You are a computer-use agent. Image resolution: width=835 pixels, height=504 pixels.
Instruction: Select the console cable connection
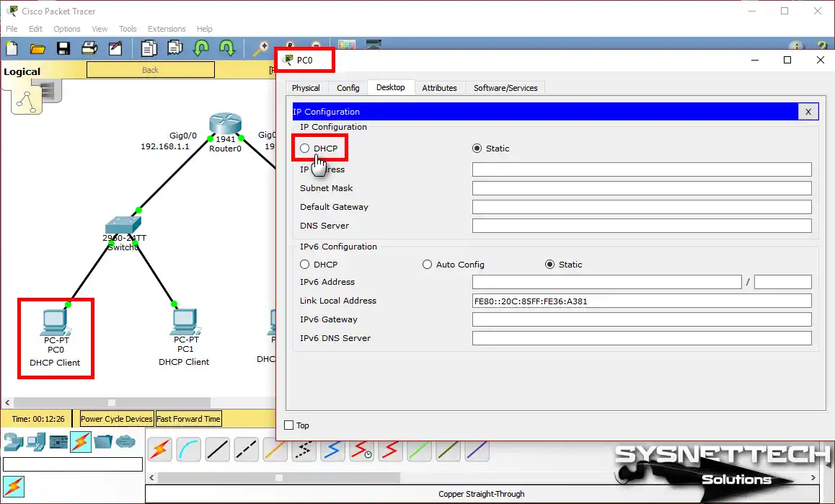point(188,448)
